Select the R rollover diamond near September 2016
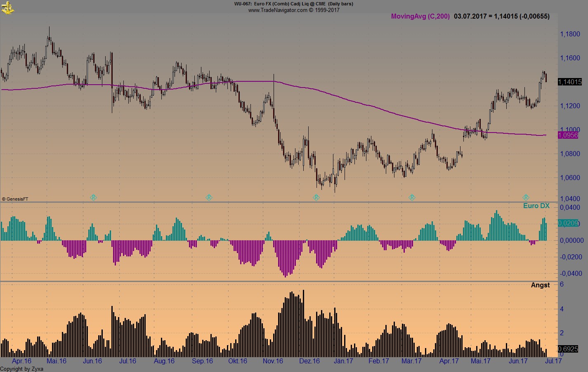588x372 pixels. (x=209, y=197)
